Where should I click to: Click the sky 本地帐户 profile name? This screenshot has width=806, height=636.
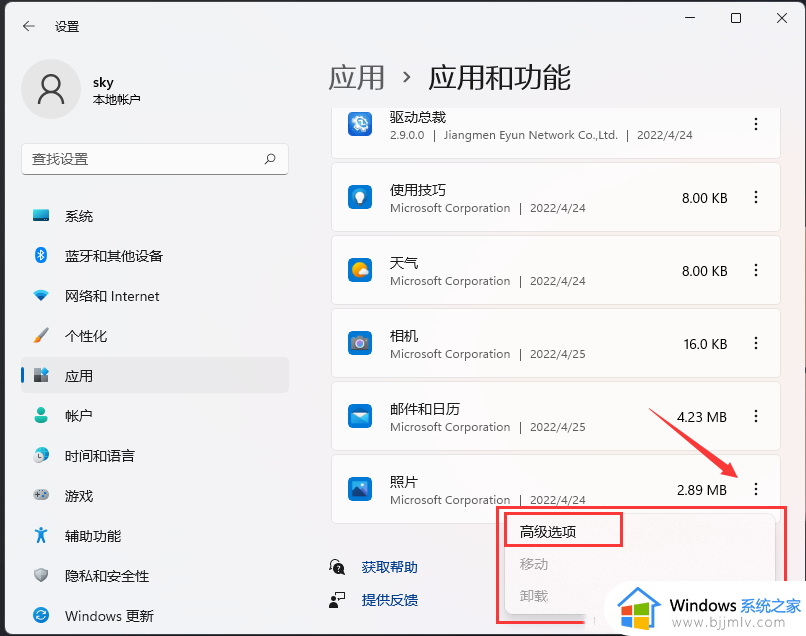click(116, 90)
